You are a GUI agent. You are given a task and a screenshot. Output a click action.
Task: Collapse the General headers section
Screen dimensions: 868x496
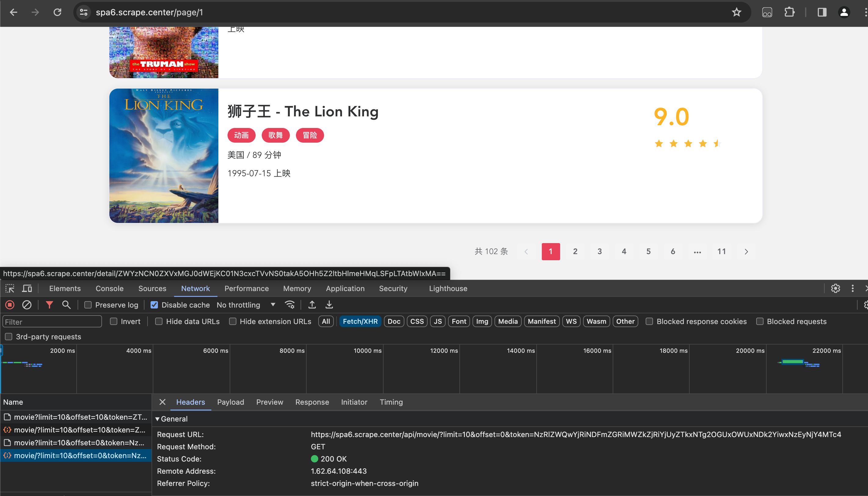[x=157, y=419]
